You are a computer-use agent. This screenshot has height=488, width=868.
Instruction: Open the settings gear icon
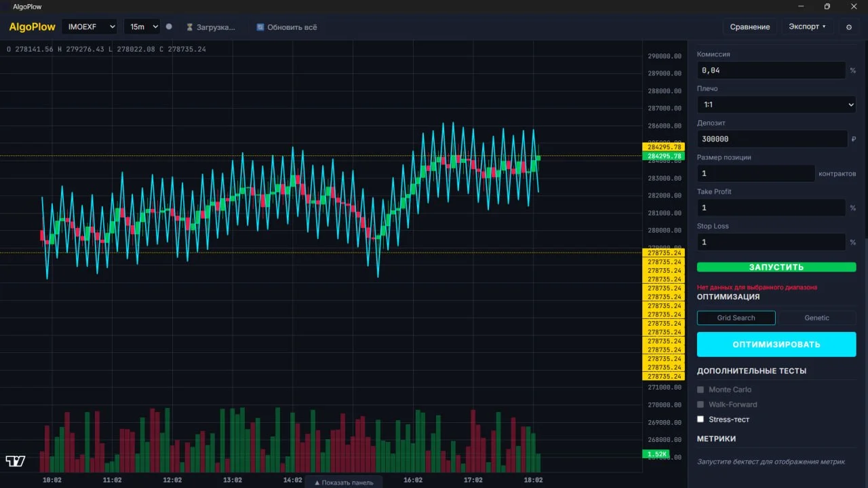(848, 27)
